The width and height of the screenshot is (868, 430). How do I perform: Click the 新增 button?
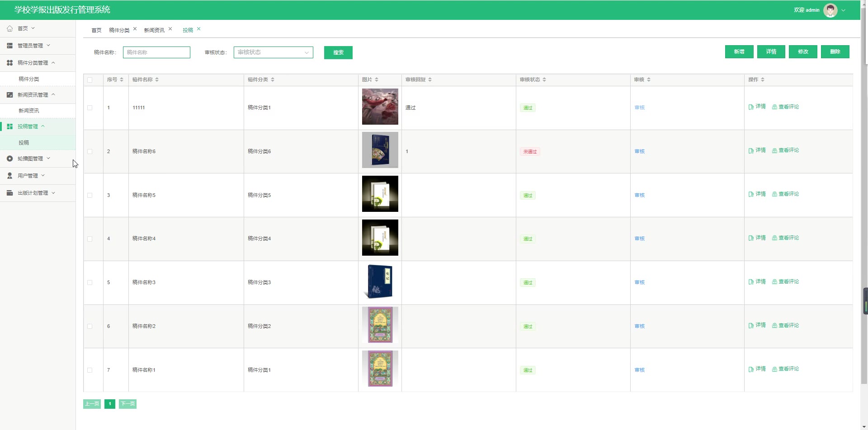coord(739,51)
